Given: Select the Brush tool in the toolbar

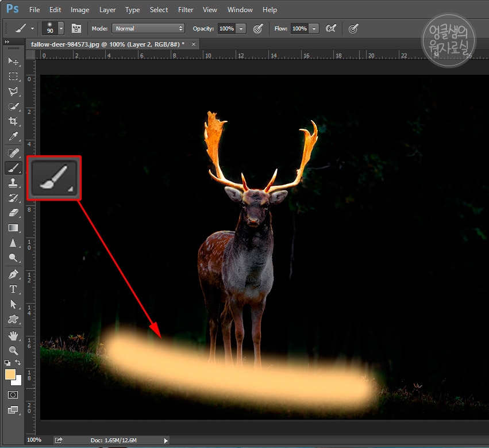Looking at the screenshot, I should 13,168.
